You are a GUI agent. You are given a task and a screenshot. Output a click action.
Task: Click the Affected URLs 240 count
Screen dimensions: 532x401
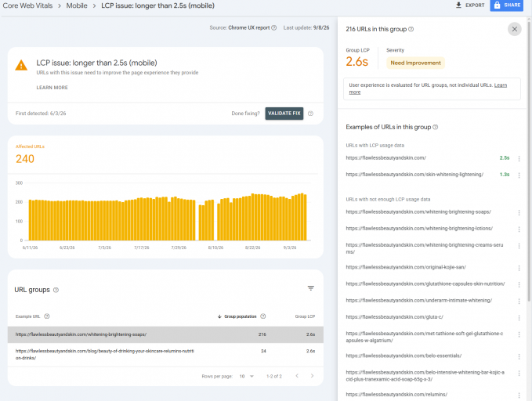[x=25, y=159]
